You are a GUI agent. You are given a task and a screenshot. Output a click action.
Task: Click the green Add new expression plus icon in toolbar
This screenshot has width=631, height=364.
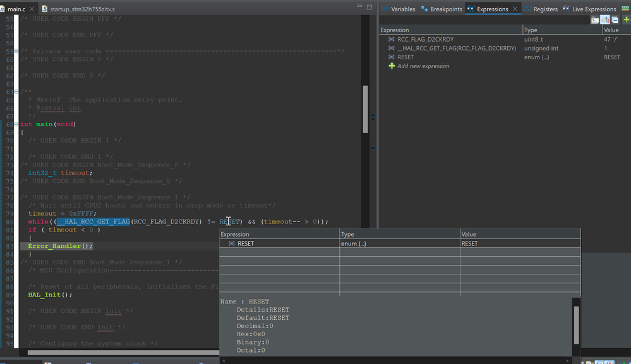(626, 20)
